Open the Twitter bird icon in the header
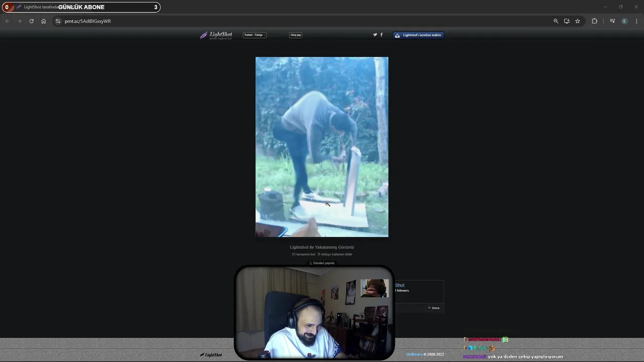Screen dimensions: 644x362 (375, 35)
